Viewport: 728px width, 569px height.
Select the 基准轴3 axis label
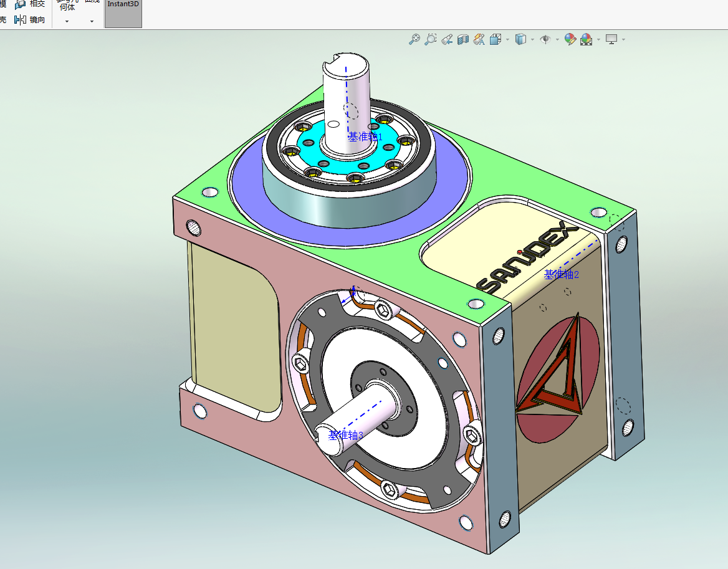point(346,435)
